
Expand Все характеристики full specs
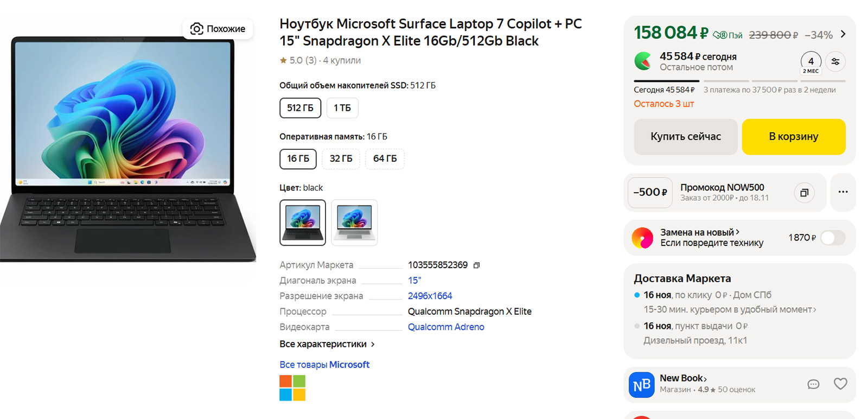pos(327,344)
